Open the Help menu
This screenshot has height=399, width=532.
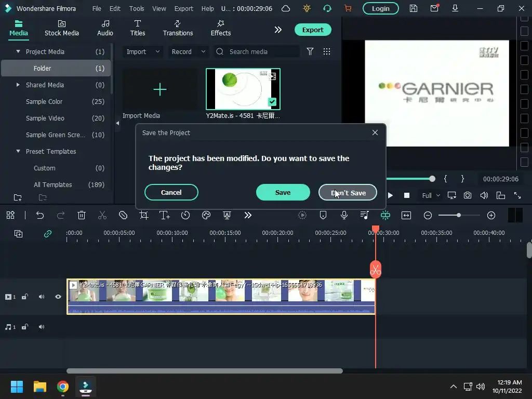click(x=207, y=8)
